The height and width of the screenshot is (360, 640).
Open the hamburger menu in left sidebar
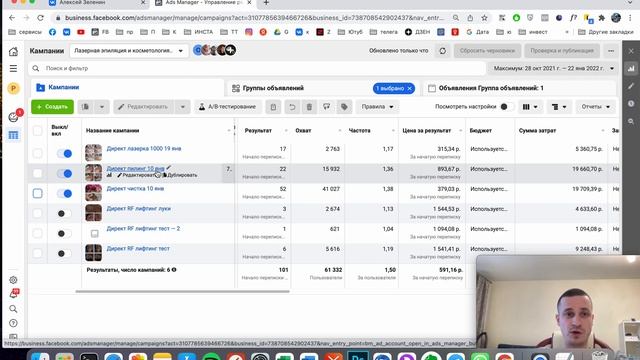tap(13, 69)
